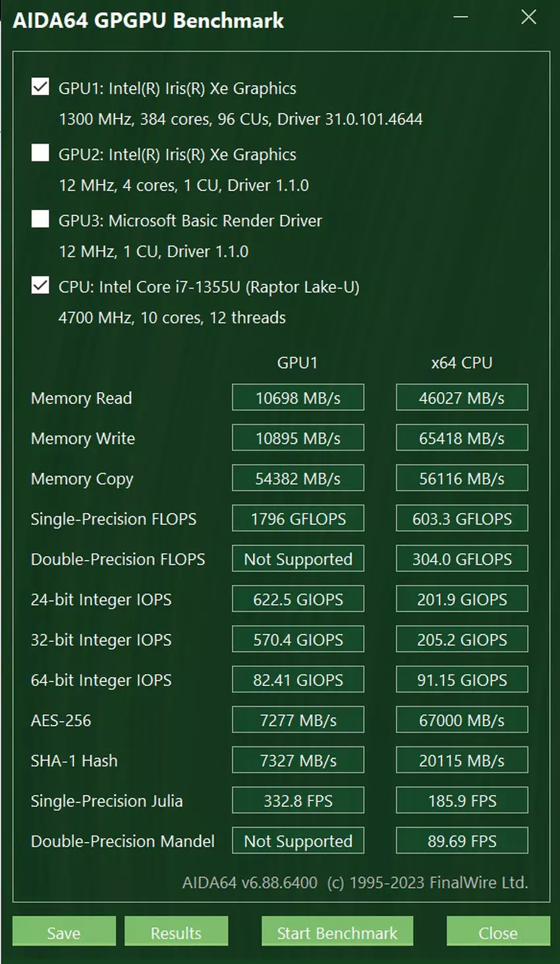Select the GPU1 Single-Precision FLOPS result box
This screenshot has width=560, height=964.
point(298,519)
